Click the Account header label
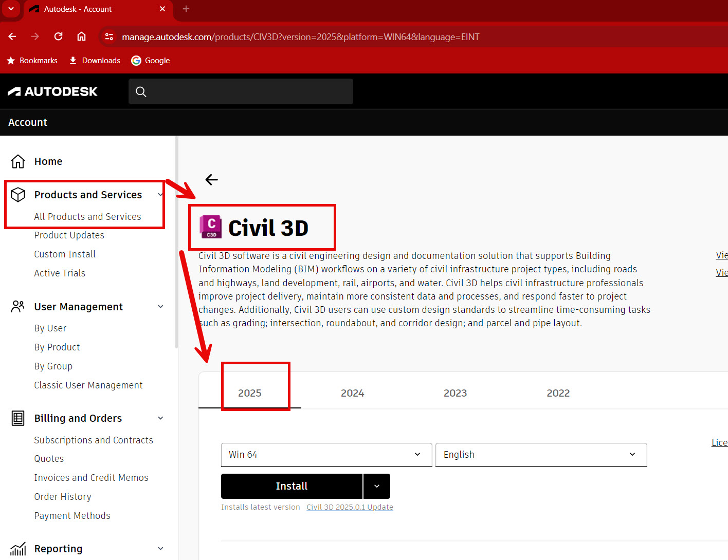Image resolution: width=728 pixels, height=560 pixels. [28, 122]
